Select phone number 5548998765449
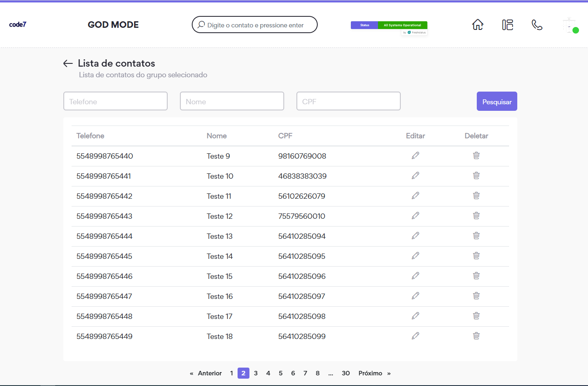 pyautogui.click(x=104, y=337)
